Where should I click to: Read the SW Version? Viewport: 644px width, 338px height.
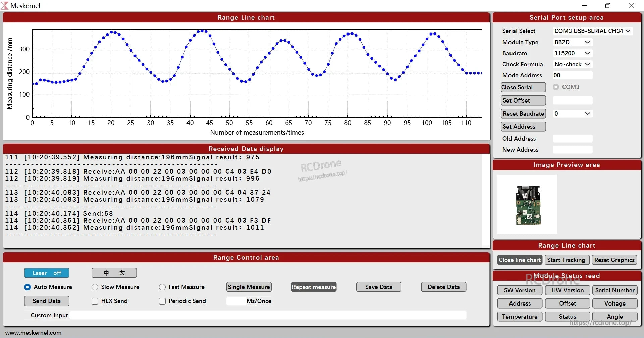point(519,290)
